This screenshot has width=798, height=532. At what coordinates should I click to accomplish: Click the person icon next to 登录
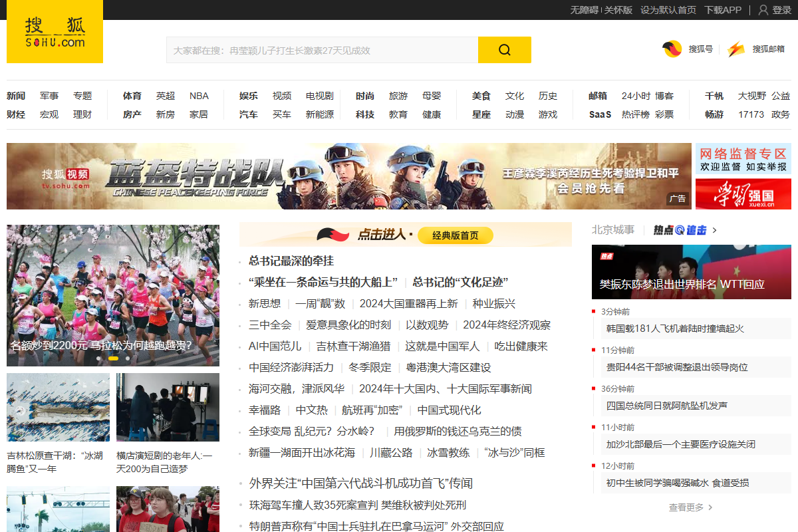tap(762, 9)
